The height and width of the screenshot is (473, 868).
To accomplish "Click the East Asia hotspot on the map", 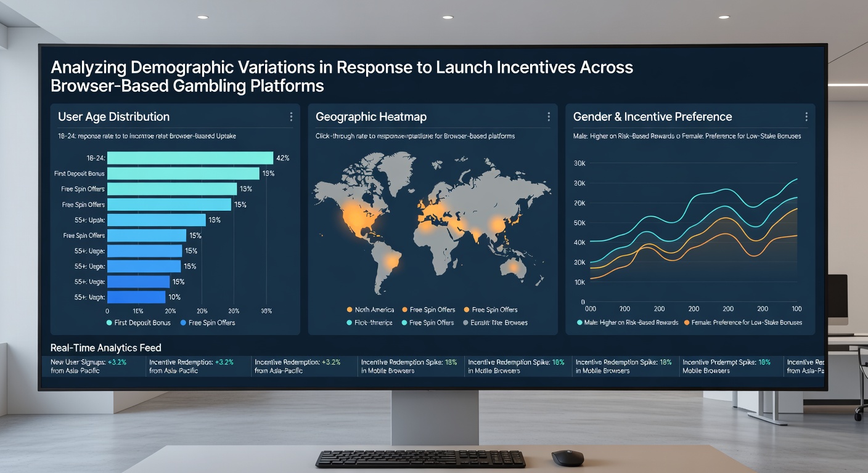I will point(497,224).
